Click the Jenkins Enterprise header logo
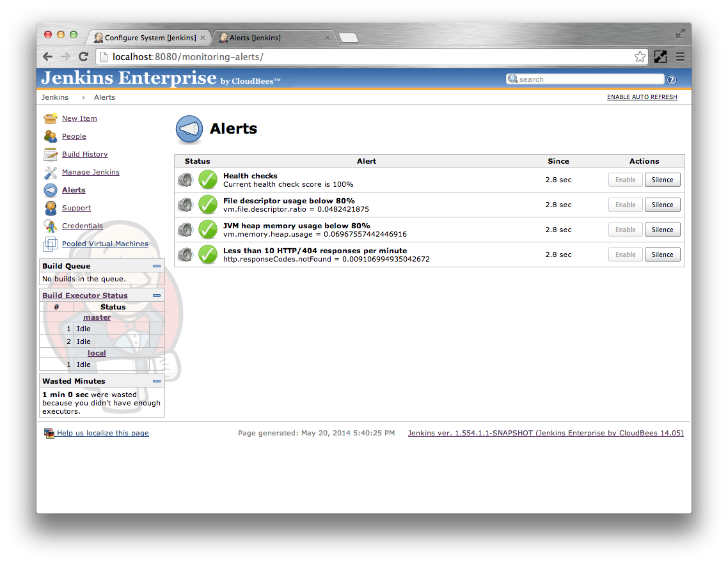This screenshot has width=728, height=564. (161, 78)
